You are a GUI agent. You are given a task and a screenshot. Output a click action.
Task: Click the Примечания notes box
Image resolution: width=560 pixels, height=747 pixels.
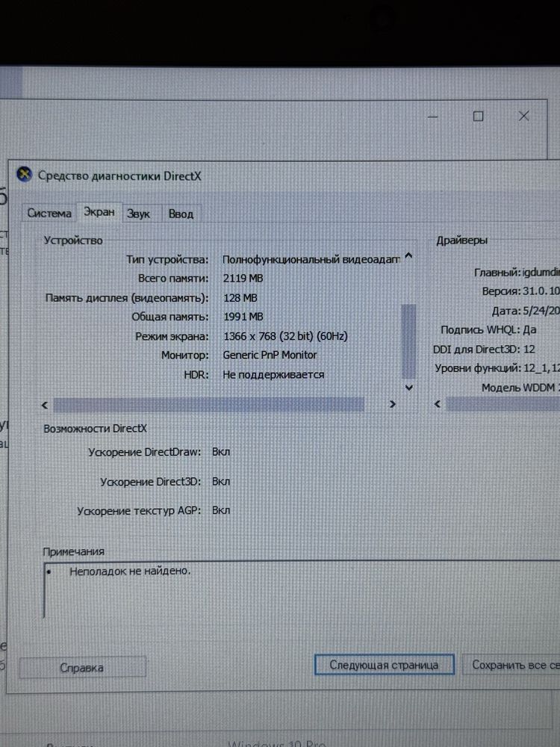(302, 590)
